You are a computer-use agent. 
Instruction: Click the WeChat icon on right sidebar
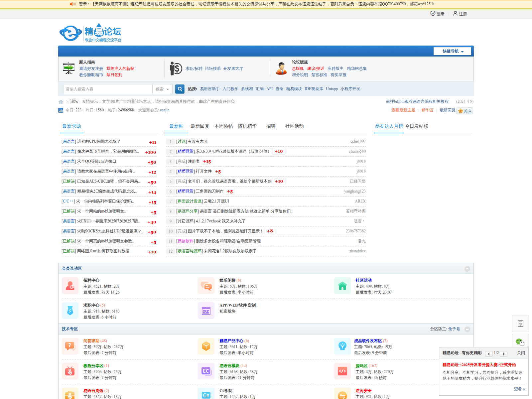(x=520, y=342)
